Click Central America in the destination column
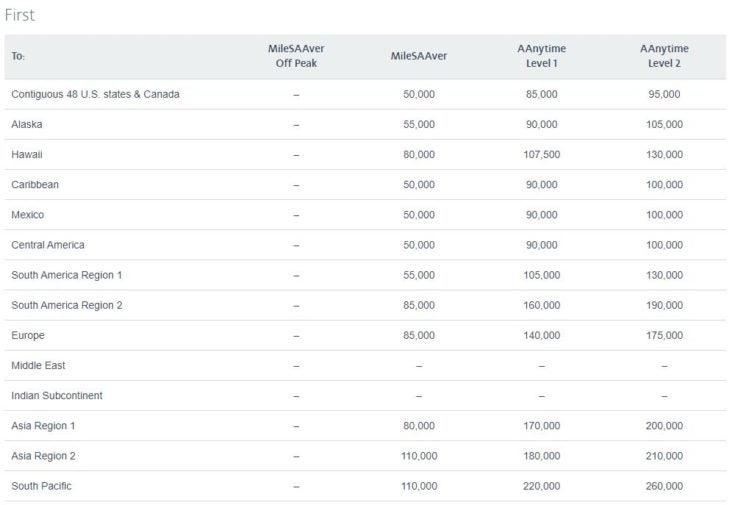Image resolution: width=732 pixels, height=505 pixels. [48, 245]
